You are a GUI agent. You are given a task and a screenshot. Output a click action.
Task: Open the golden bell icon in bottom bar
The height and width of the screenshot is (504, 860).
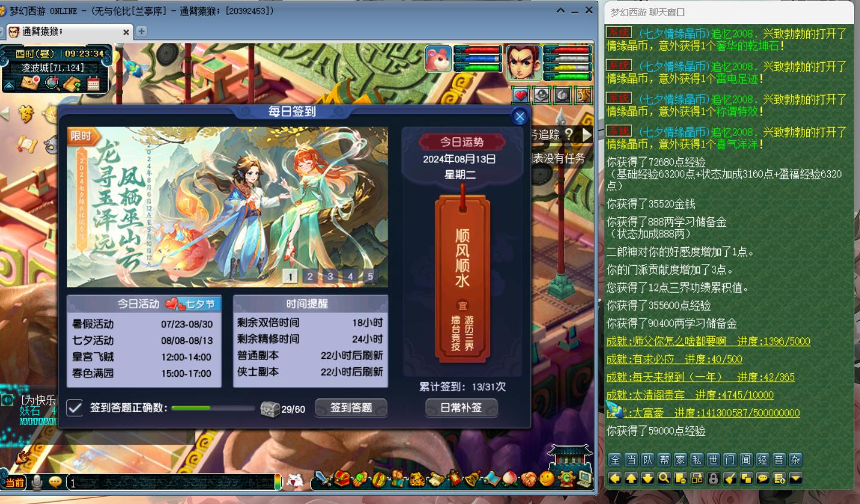tap(472, 478)
